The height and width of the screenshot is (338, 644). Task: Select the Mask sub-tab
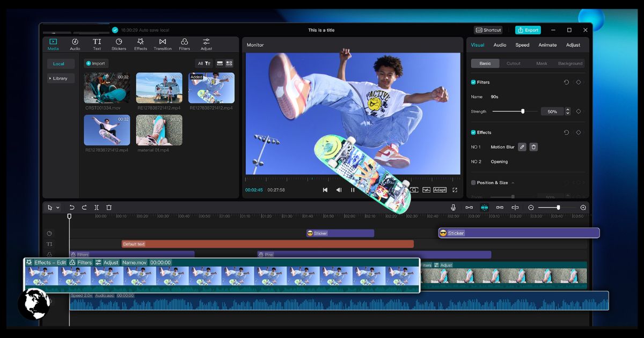click(x=542, y=63)
